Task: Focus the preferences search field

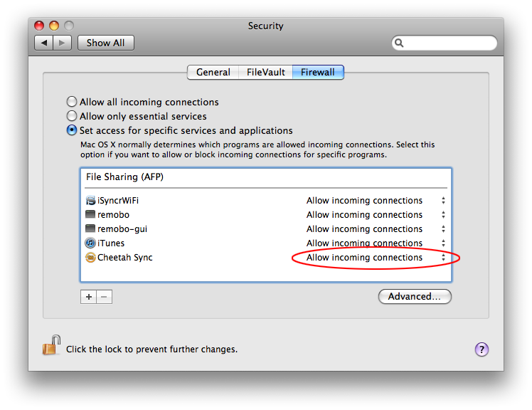Action: (444, 43)
